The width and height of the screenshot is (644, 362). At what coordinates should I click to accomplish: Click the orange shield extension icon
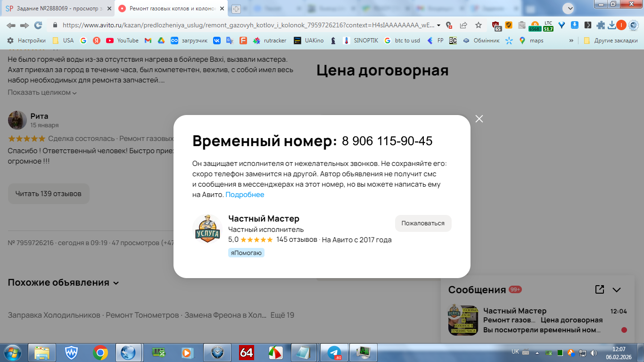[509, 25]
